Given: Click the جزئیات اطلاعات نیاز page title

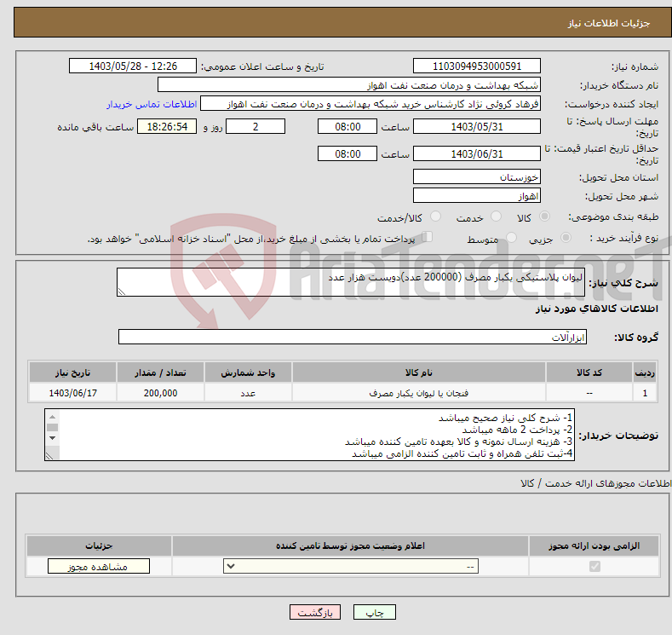Looking at the screenshot, I should click(609, 23).
